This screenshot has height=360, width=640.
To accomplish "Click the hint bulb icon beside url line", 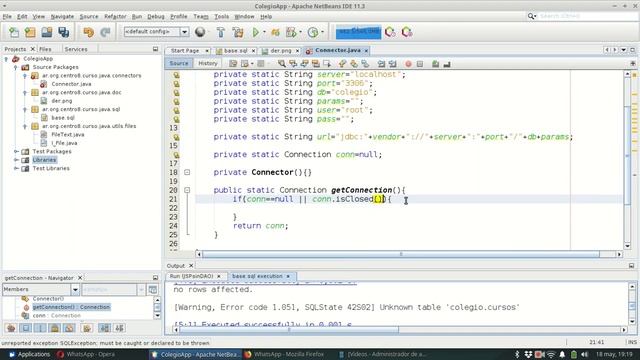I will [176, 137].
